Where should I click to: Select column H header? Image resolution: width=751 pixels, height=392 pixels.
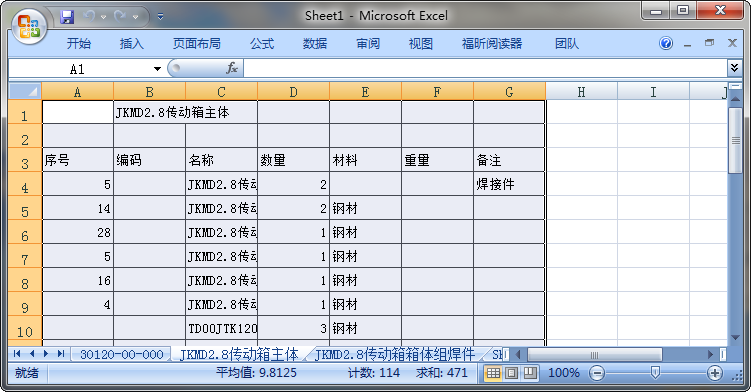point(581,92)
